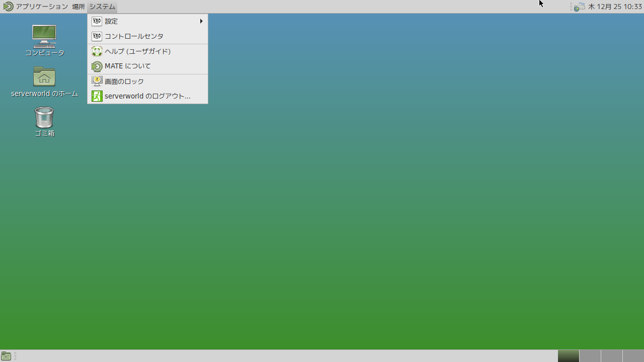
Task: Select the serverworld のホーム folder icon
Action: (x=44, y=77)
